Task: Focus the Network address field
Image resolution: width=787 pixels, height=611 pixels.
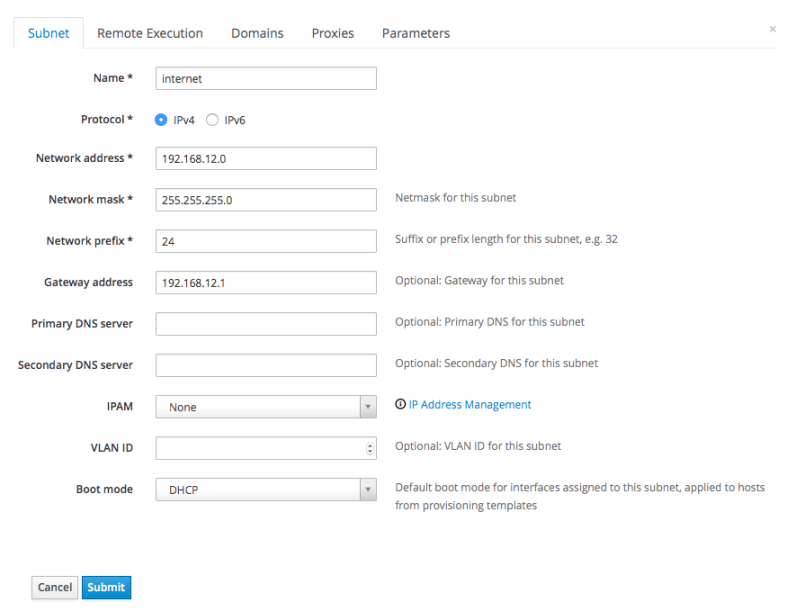Action: click(x=266, y=159)
